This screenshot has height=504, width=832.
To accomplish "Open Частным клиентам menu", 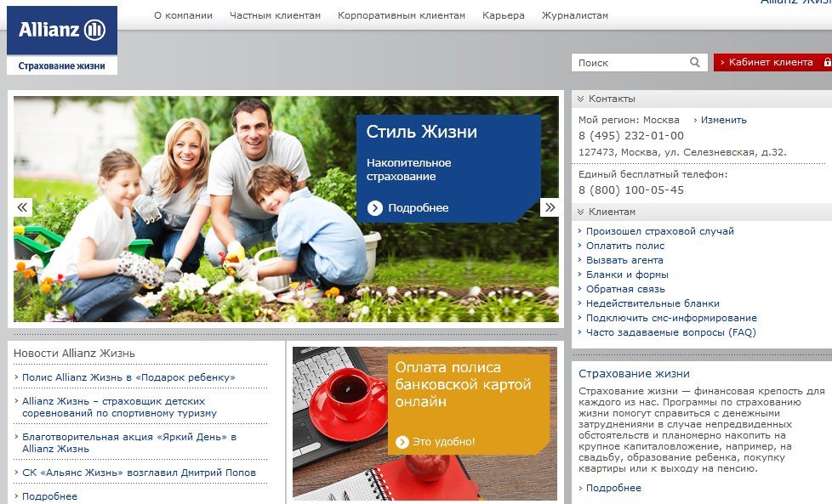I will tap(275, 15).
